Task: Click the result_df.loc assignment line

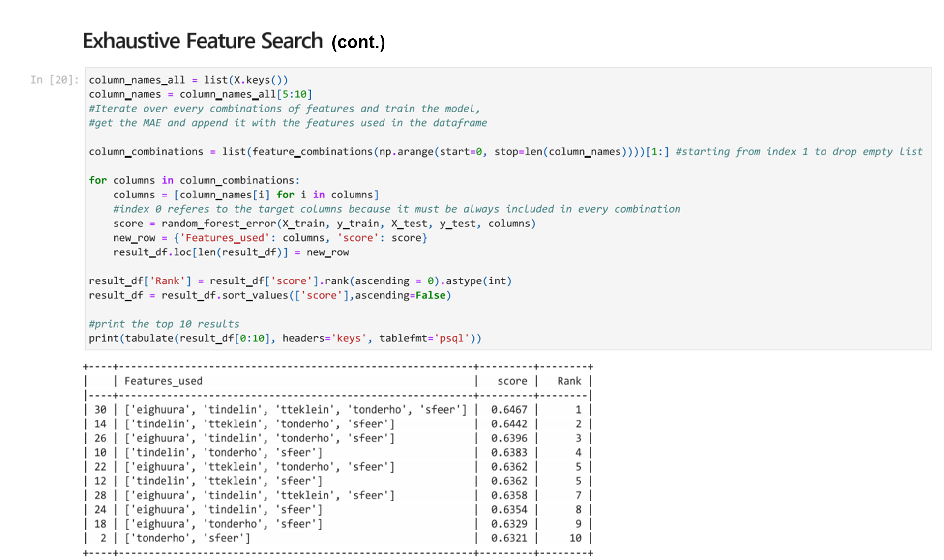Action: 231,252
